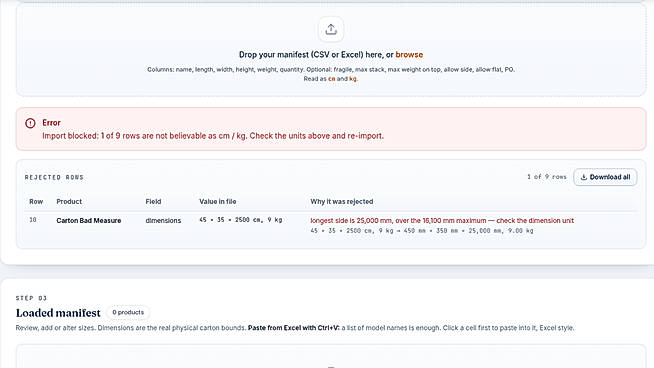Click the converted mm values line
This screenshot has width=654, height=368.
(422, 231)
